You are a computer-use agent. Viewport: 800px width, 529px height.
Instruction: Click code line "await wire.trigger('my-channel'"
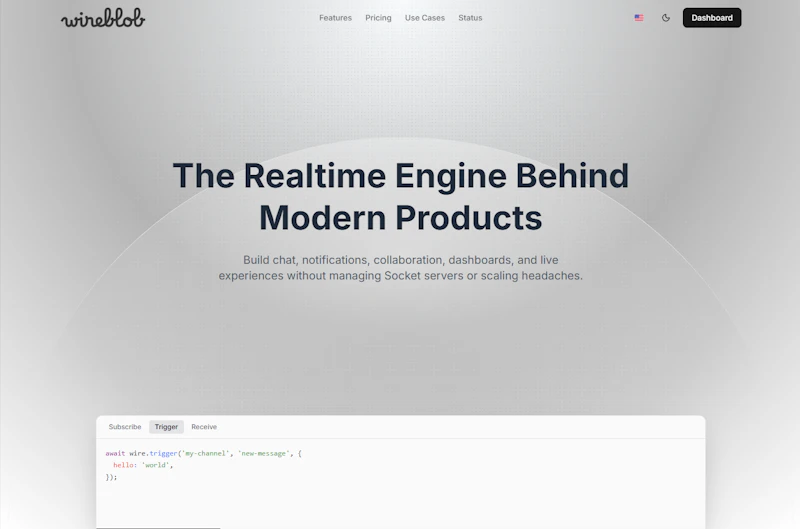click(204, 453)
